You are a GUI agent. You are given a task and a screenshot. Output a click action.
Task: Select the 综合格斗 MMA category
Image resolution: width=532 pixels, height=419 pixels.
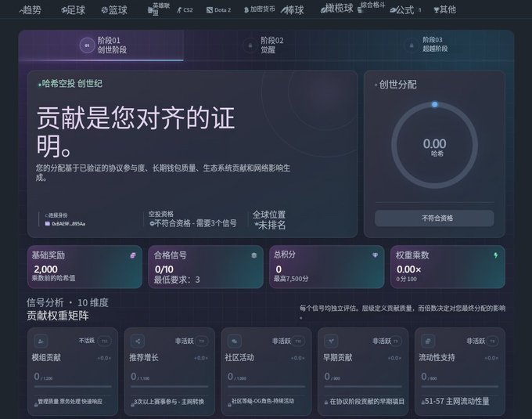pyautogui.click(x=372, y=7)
